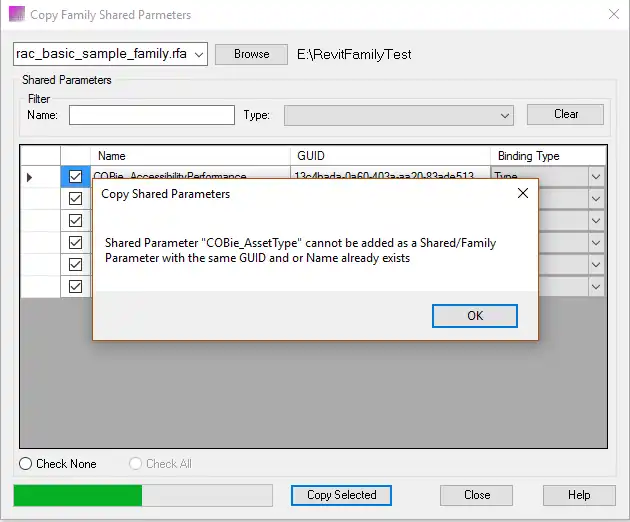The height and width of the screenshot is (522, 630).
Task: Sort by the Name column header
Action: [x=190, y=156]
